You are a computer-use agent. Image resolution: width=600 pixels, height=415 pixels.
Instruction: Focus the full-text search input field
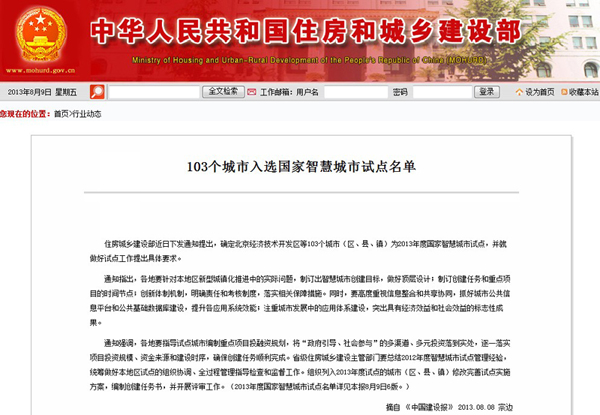point(154,92)
